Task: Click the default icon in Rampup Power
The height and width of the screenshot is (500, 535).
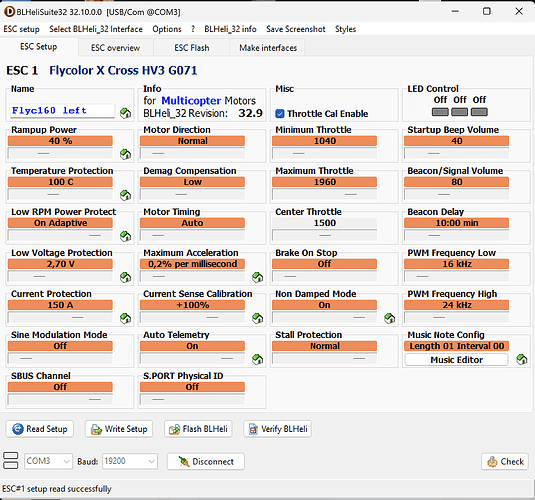Action: (126, 154)
